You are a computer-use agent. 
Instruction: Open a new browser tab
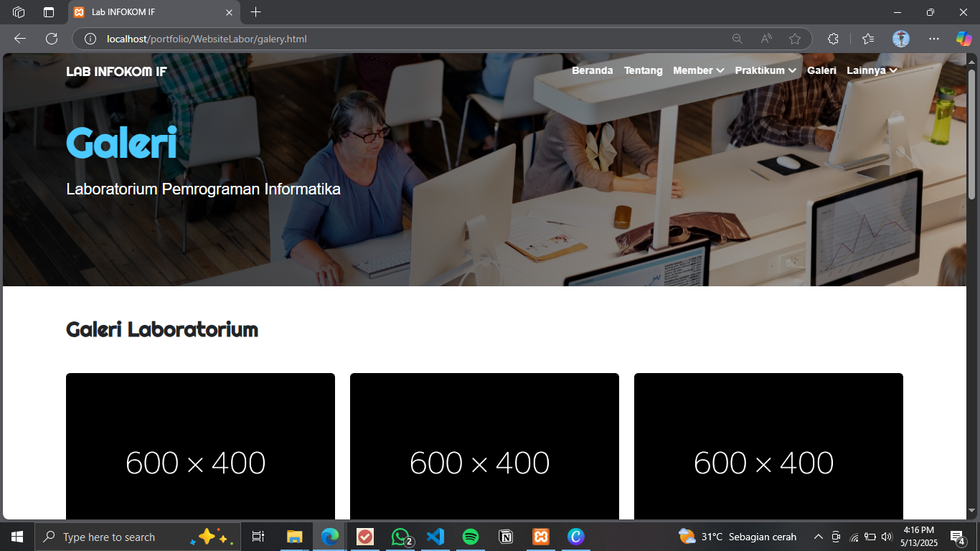[256, 12]
